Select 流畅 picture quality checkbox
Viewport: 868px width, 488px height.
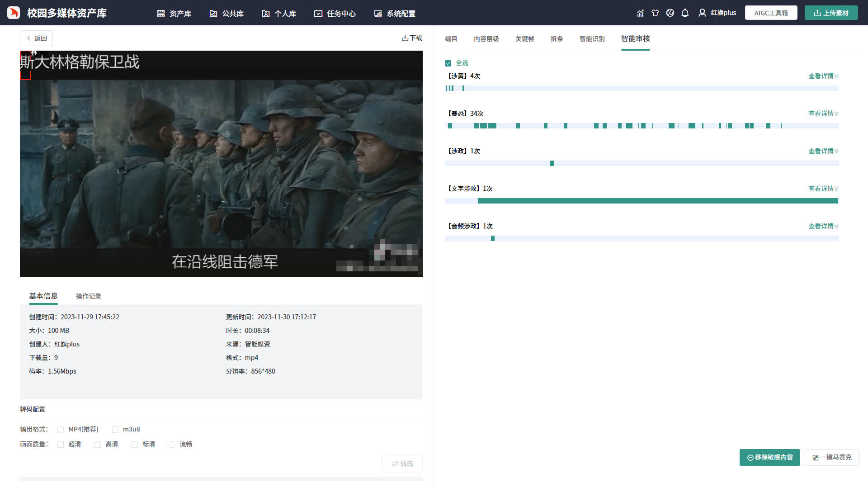[172, 445]
